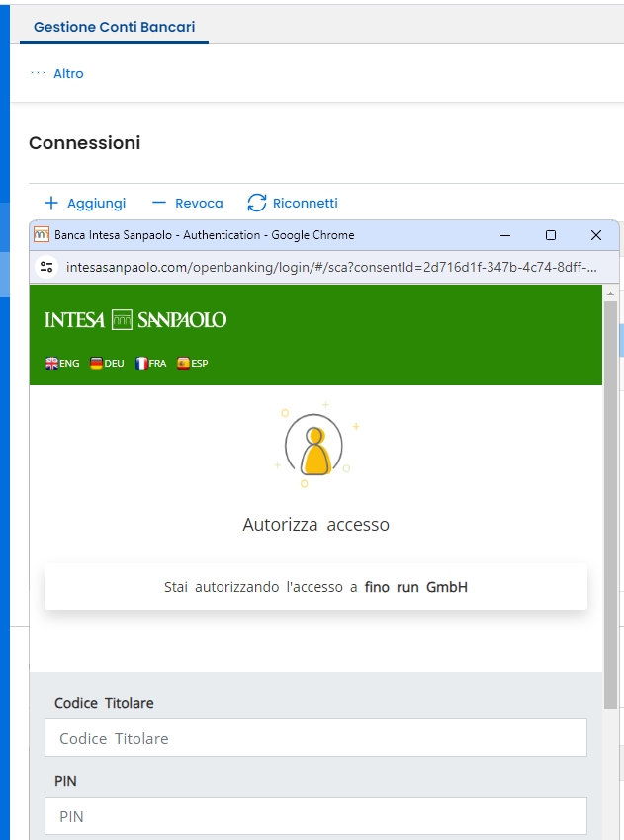624x840 pixels.
Task: Switch the language to English (ENG flag)
Action: 62,364
